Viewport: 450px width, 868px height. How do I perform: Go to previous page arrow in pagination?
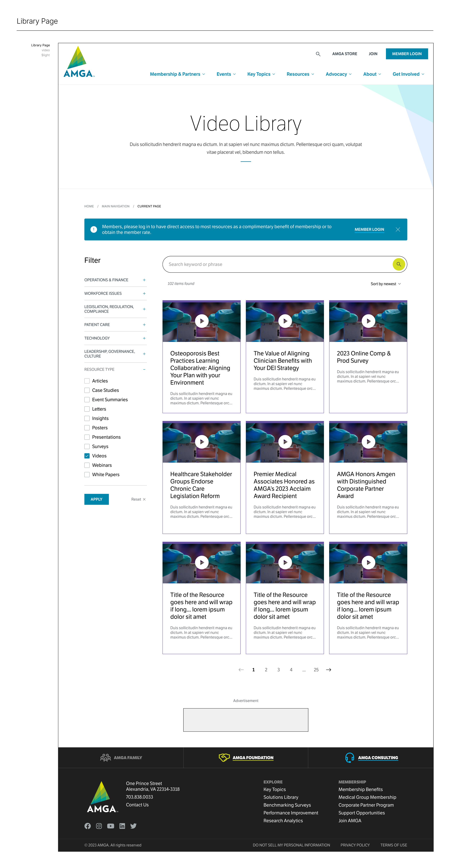coord(241,670)
